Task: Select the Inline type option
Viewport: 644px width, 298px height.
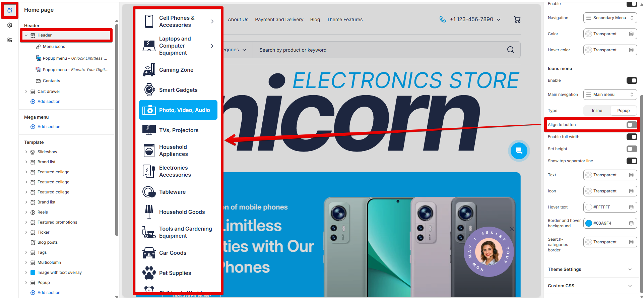Action: 597,111
